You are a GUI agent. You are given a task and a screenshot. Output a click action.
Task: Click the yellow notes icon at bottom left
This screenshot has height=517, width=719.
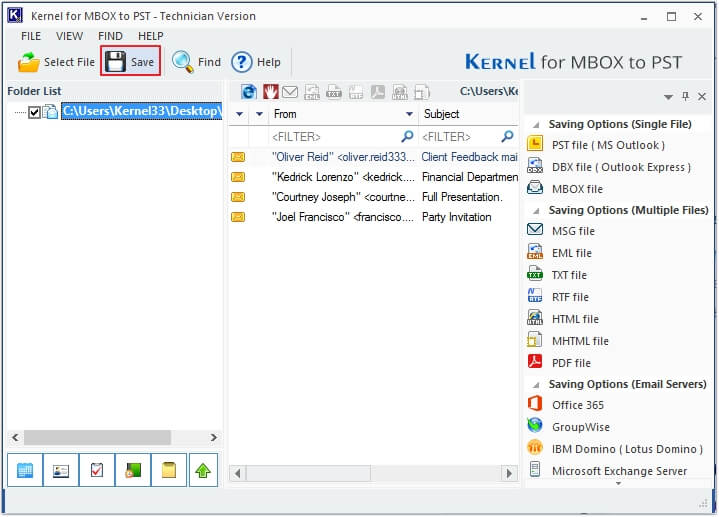(169, 470)
